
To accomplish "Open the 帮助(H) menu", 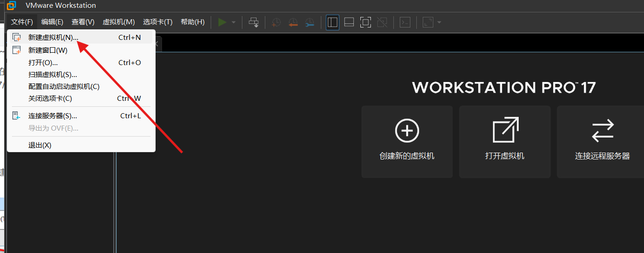I will click(192, 22).
